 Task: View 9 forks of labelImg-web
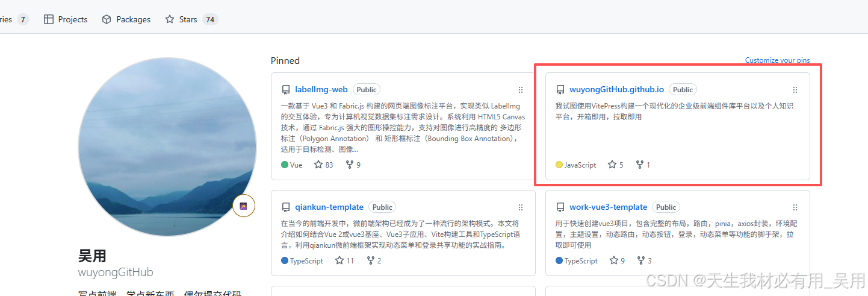tap(353, 165)
